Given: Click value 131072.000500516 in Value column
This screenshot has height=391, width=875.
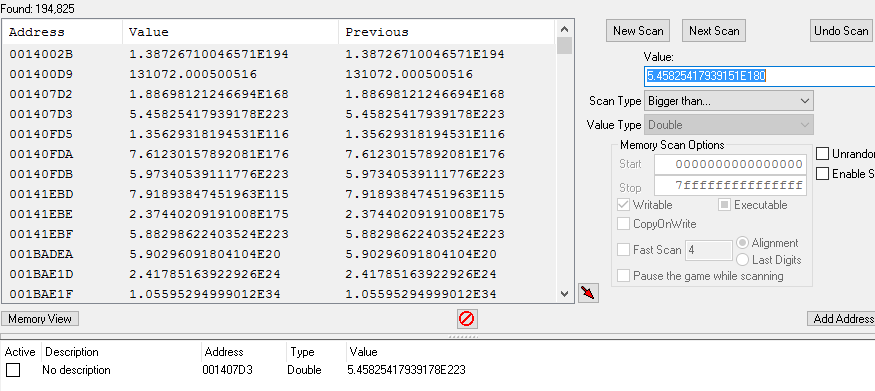Looking at the screenshot, I should [193, 74].
